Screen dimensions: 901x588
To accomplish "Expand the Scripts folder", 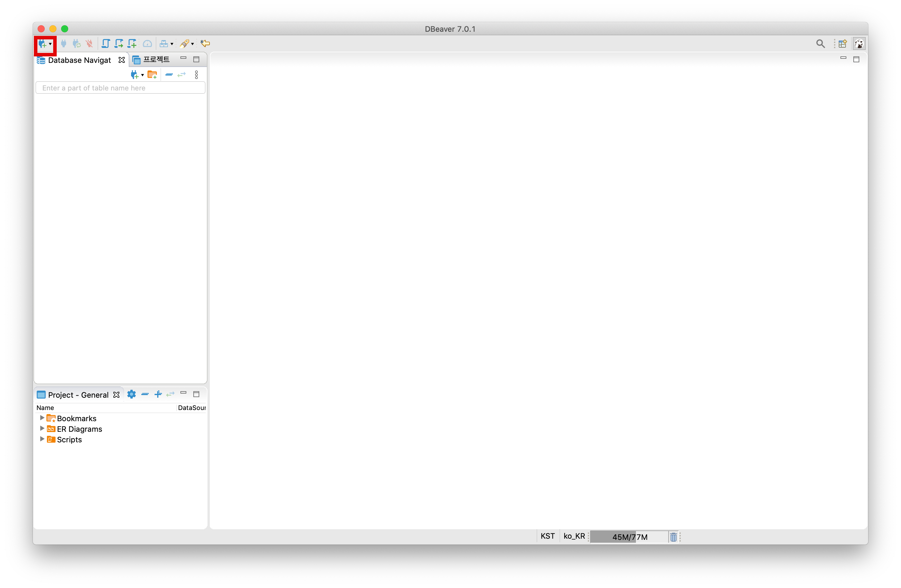I will point(42,439).
